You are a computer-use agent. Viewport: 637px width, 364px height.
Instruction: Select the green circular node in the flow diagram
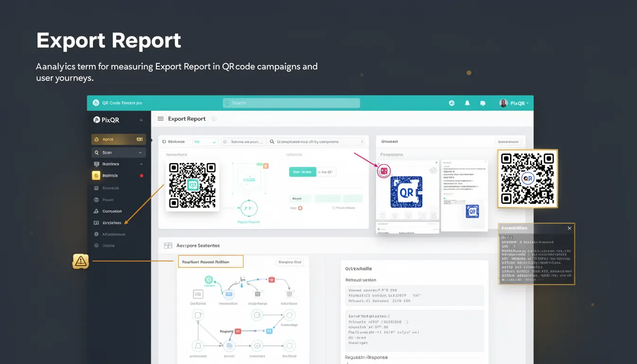(209, 280)
